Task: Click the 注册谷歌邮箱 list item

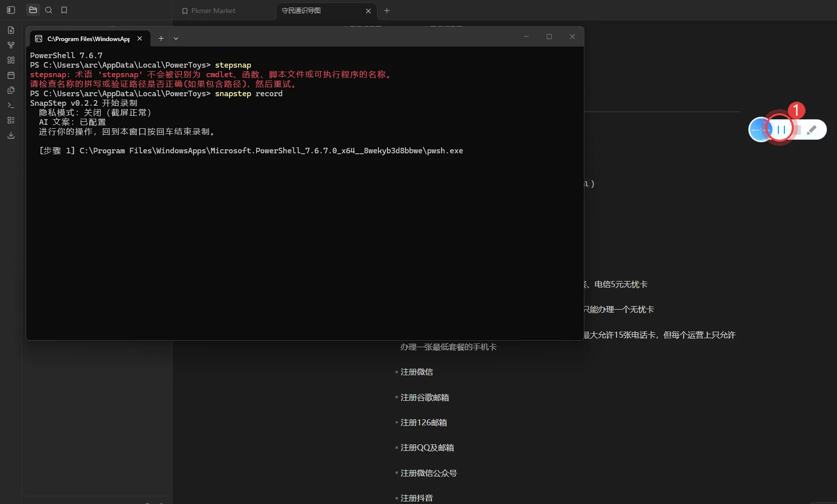Action: coord(425,398)
